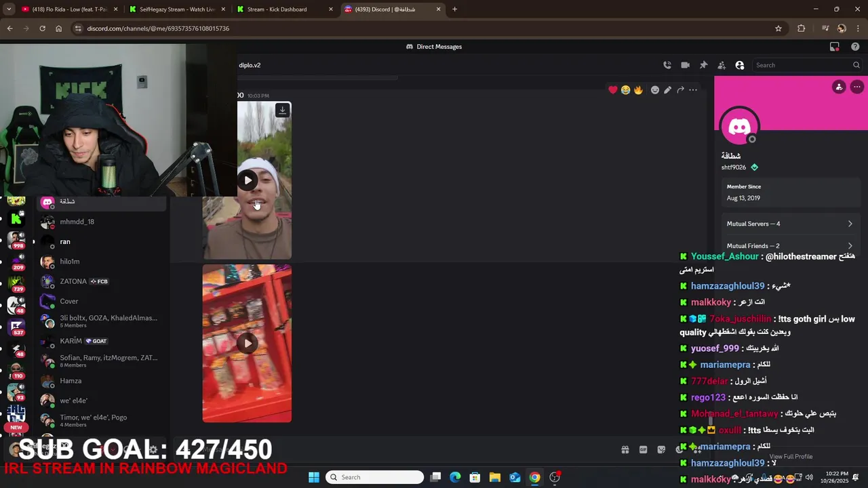Open File Explorer from the taskbar
The width and height of the screenshot is (868, 488).
[x=495, y=477]
